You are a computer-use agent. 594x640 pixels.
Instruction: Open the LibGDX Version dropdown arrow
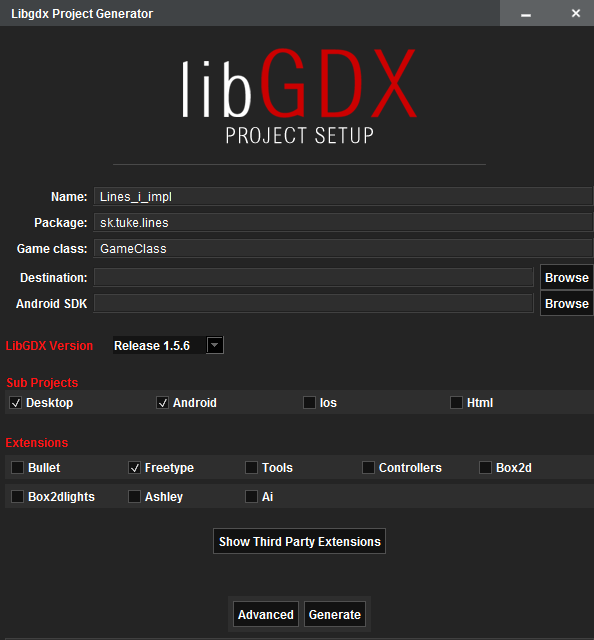(x=215, y=345)
